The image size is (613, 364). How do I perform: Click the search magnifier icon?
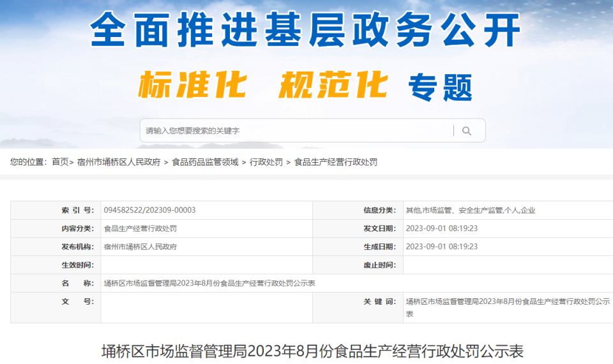coord(466,131)
